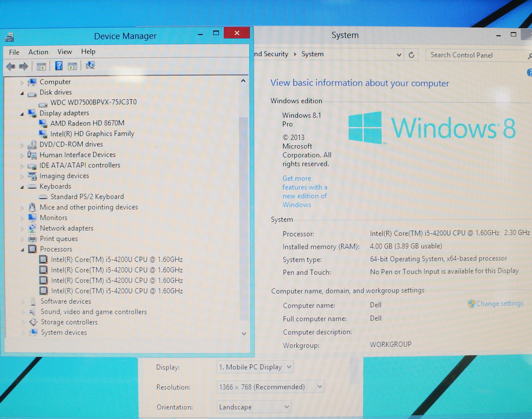The width and height of the screenshot is (532, 419).
Task: Open the Action menu
Action: [38, 52]
